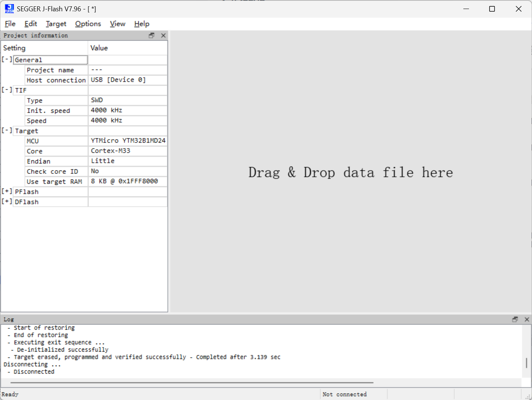Expand the DFlash section

coord(7,201)
